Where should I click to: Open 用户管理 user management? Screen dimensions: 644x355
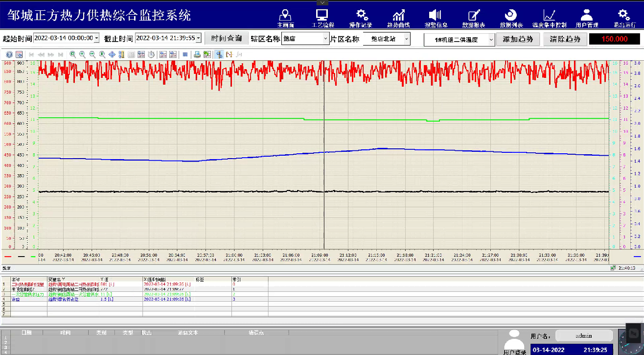pyautogui.click(x=587, y=17)
